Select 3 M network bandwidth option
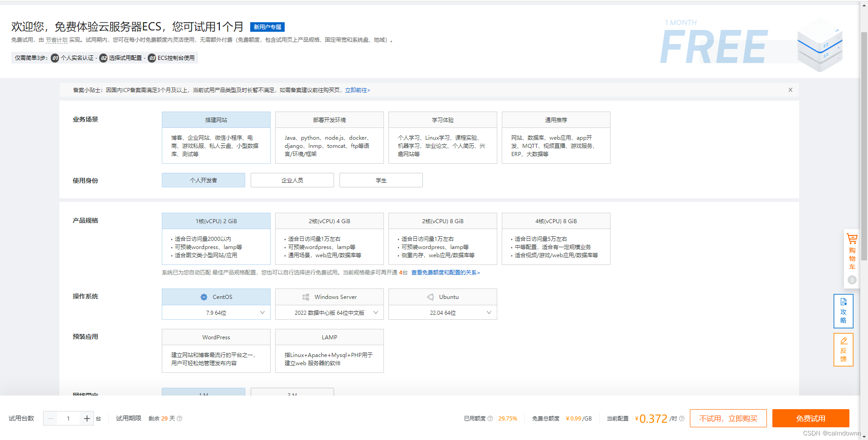The width and height of the screenshot is (868, 440). click(292, 392)
